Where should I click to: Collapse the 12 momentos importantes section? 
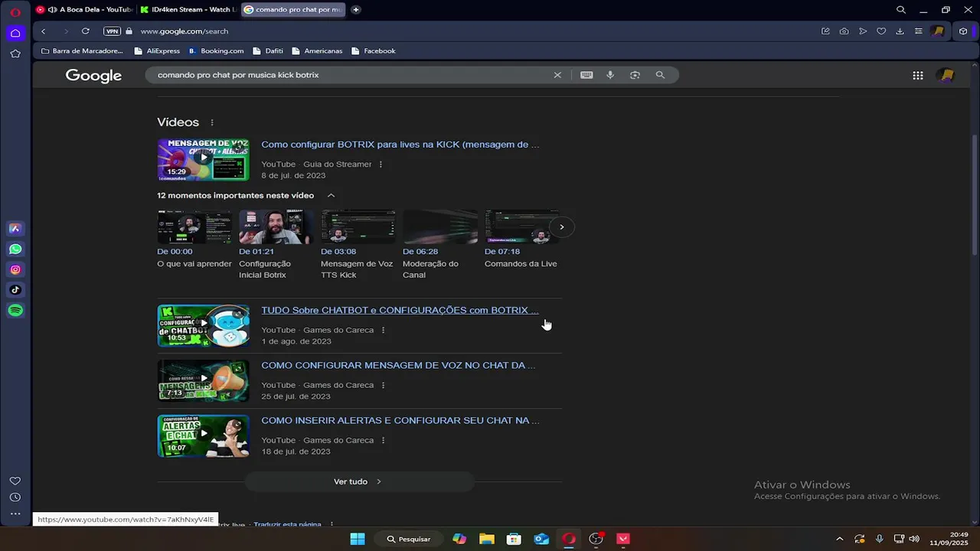click(x=331, y=196)
